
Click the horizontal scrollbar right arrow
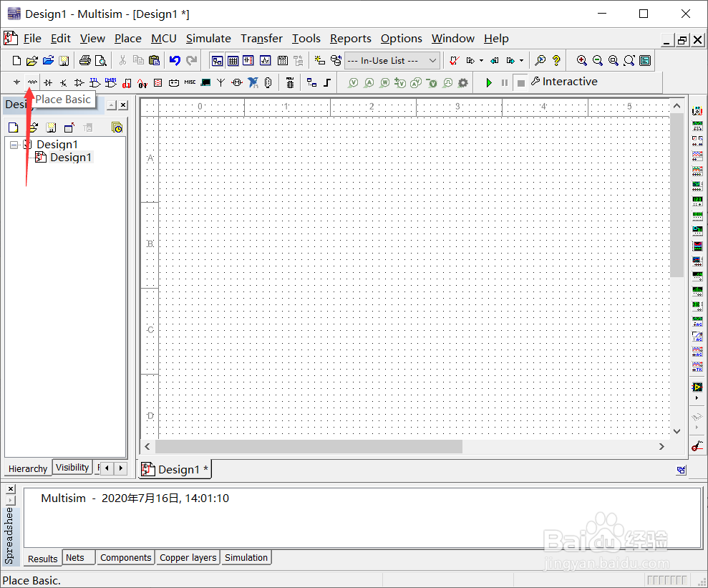(x=661, y=447)
